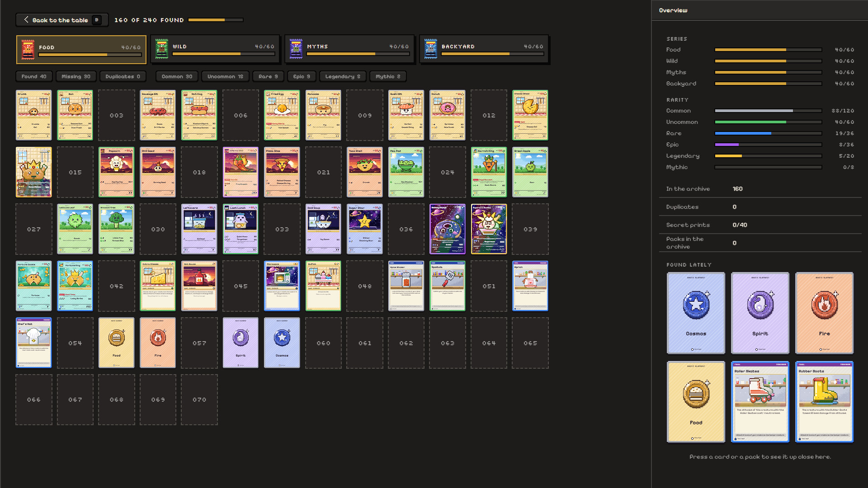Click the green Wild pack icon

click(x=161, y=49)
